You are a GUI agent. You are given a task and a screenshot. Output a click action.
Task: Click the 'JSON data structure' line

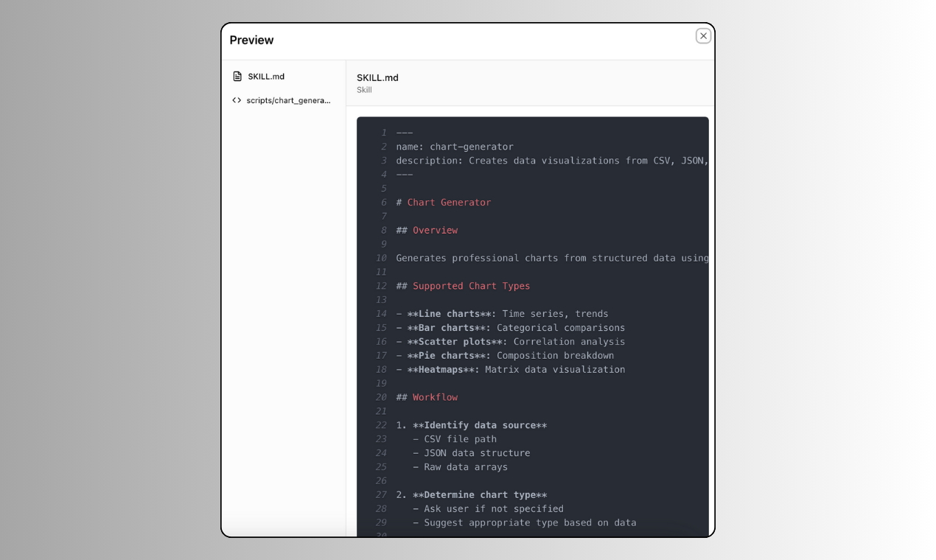click(x=471, y=453)
